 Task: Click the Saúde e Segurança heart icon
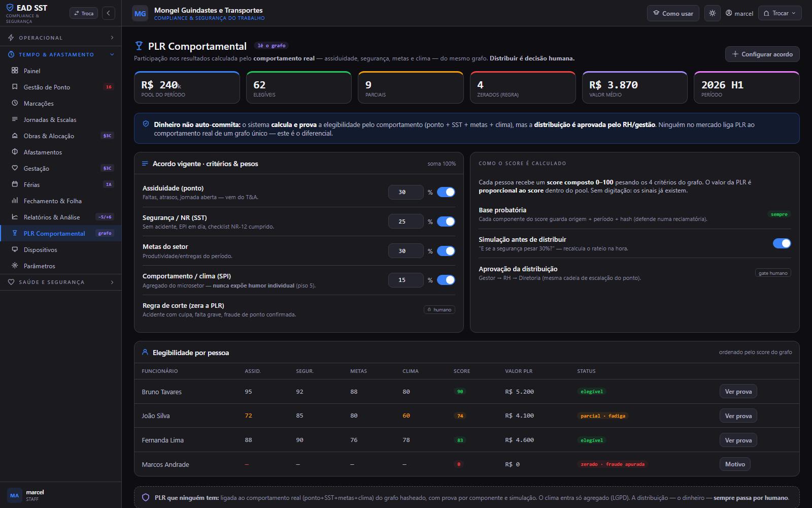click(x=11, y=282)
